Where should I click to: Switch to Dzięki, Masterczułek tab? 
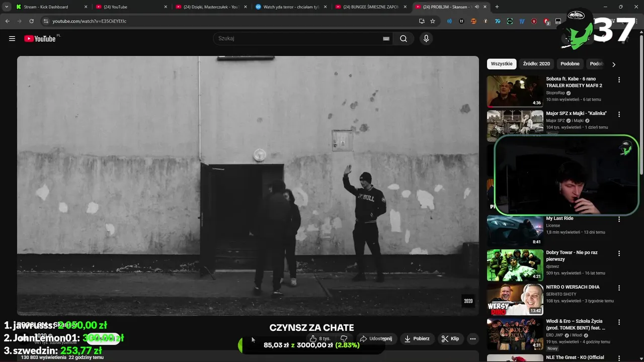tap(211, 7)
